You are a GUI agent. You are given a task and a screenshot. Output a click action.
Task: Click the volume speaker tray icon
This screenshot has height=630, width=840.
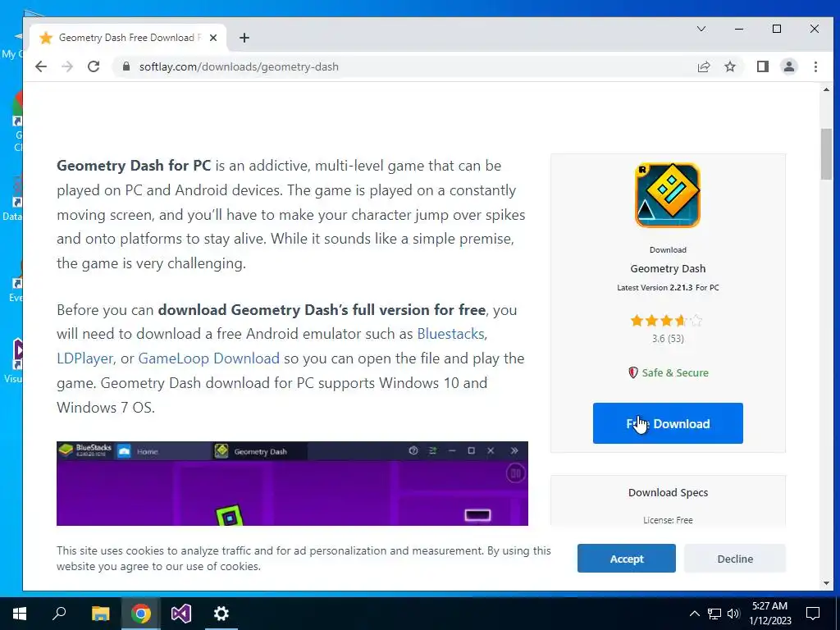733,614
